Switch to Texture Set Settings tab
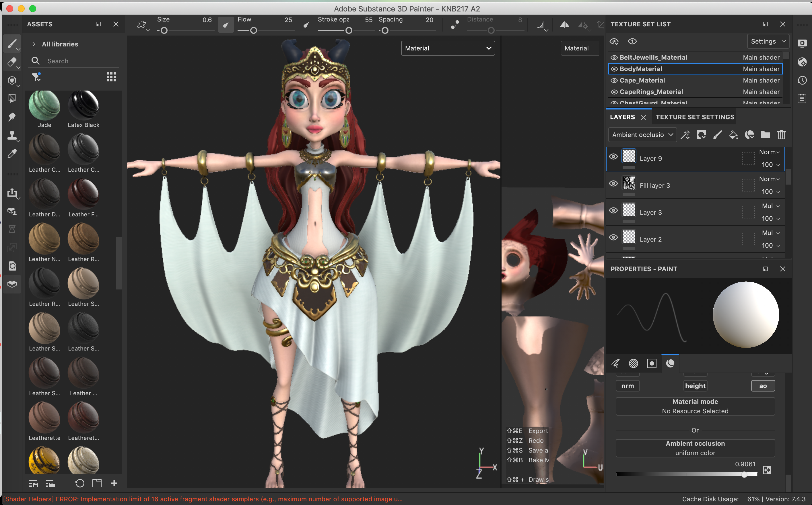Image resolution: width=812 pixels, height=505 pixels. pyautogui.click(x=695, y=117)
